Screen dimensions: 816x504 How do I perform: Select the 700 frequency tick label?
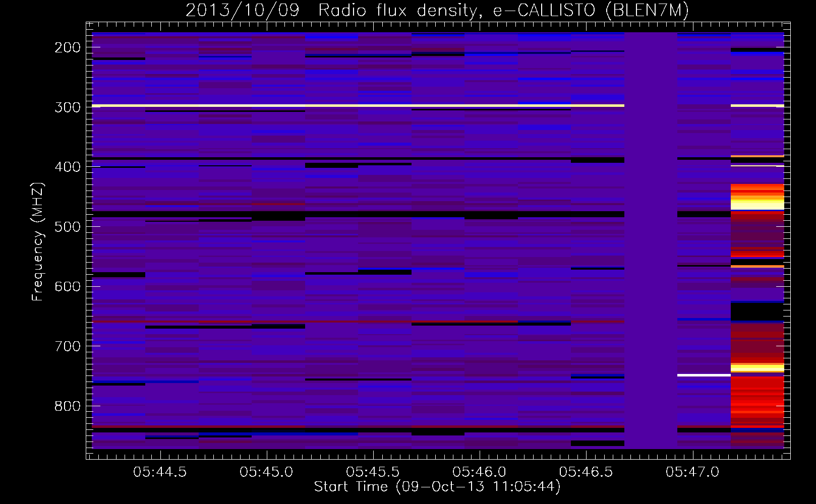[x=68, y=346]
